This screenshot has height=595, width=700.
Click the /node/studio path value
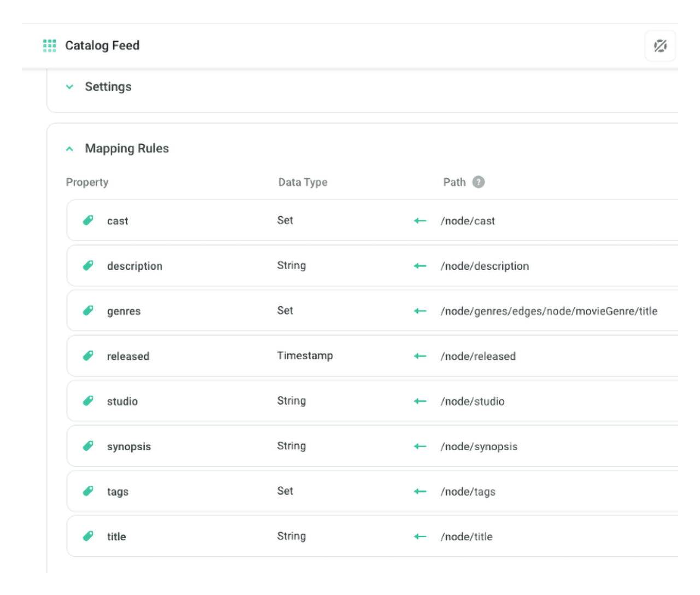coord(472,401)
